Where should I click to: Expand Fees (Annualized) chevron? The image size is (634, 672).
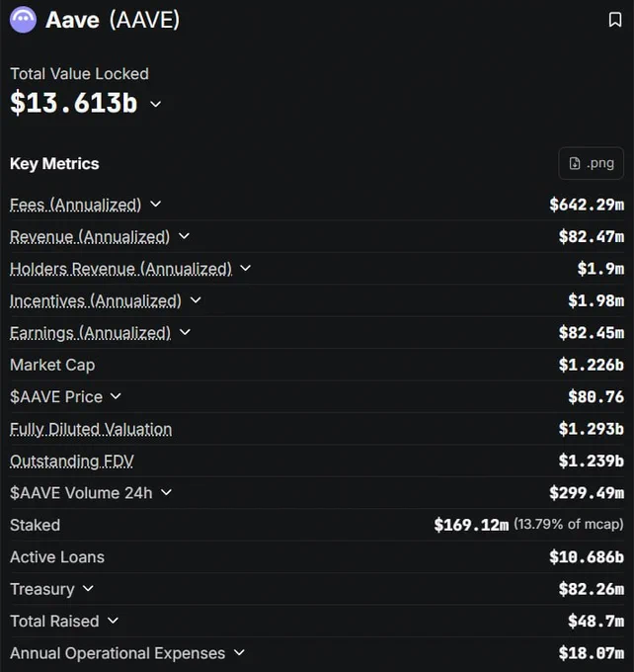(155, 204)
